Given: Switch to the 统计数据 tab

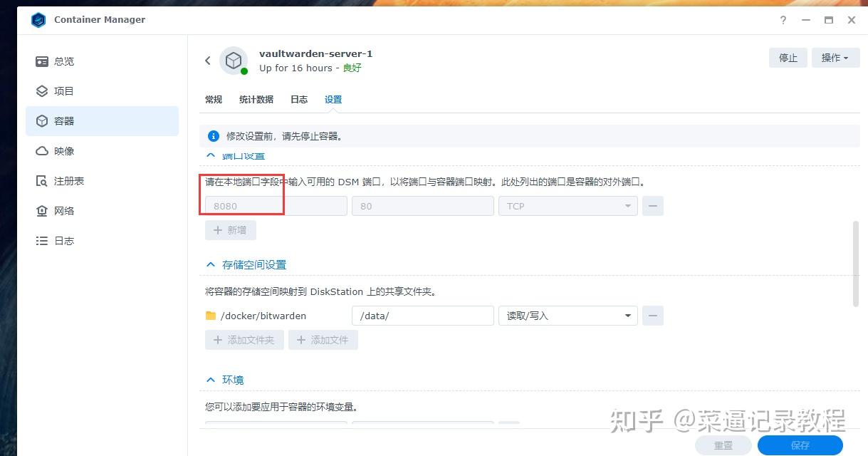Looking at the screenshot, I should click(x=256, y=100).
